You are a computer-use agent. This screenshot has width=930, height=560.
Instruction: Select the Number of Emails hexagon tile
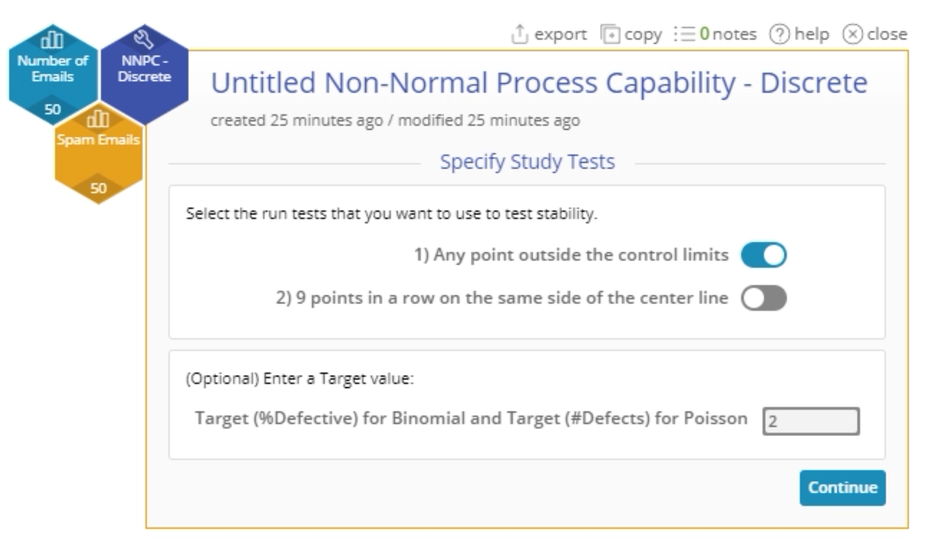point(52,70)
